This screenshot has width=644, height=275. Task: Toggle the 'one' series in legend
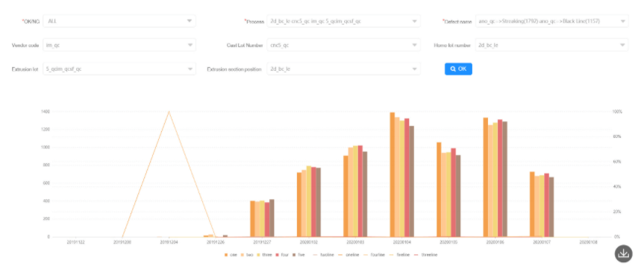tap(231, 255)
